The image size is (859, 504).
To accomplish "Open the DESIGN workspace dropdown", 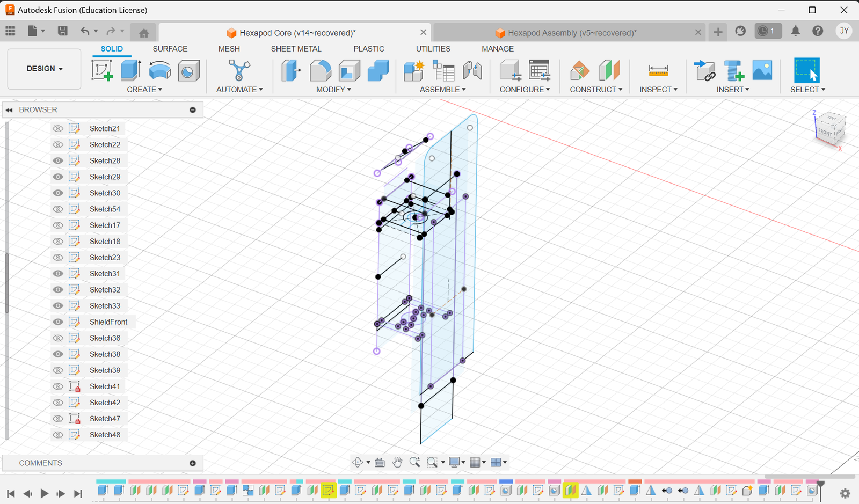I will (43, 69).
